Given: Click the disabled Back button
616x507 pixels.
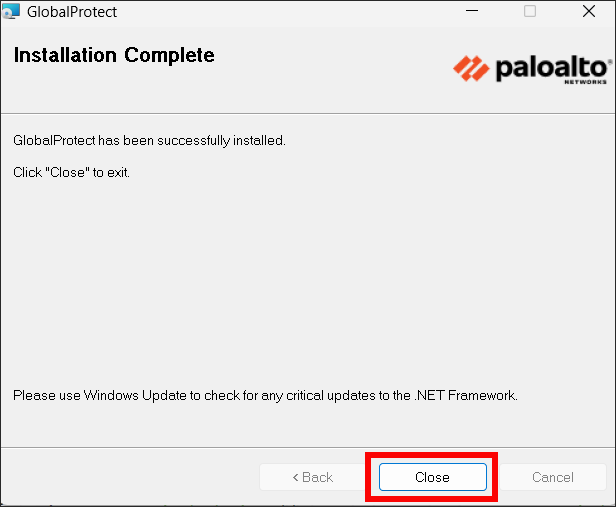Looking at the screenshot, I should [312, 477].
